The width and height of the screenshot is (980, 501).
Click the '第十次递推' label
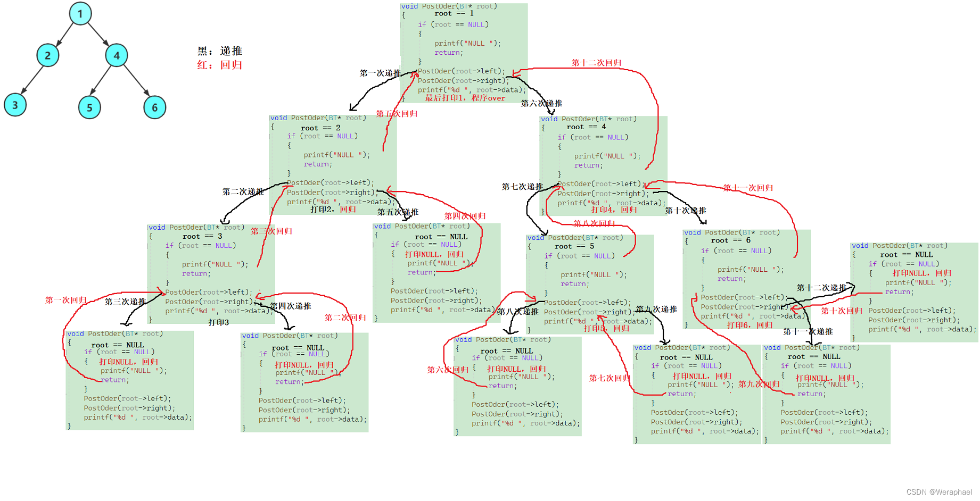686,210
